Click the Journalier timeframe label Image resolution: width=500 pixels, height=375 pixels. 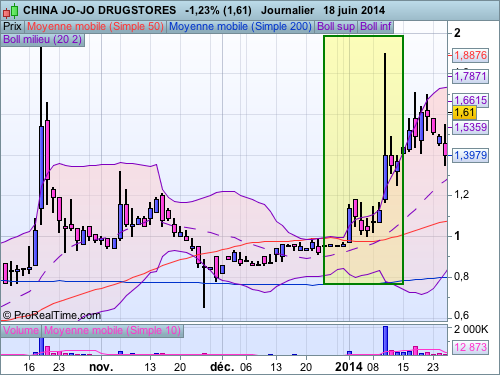(x=288, y=10)
